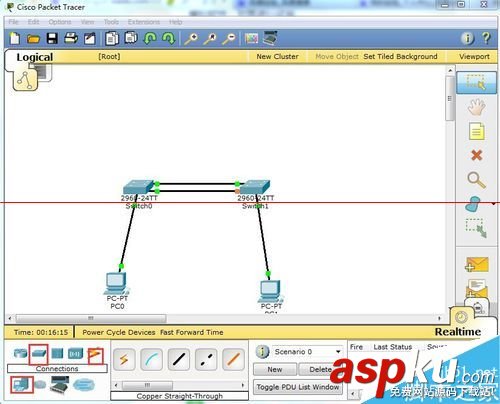Screen dimensions: 500x404
Task: Open the Scenario 0 dropdown
Action: coord(307,352)
